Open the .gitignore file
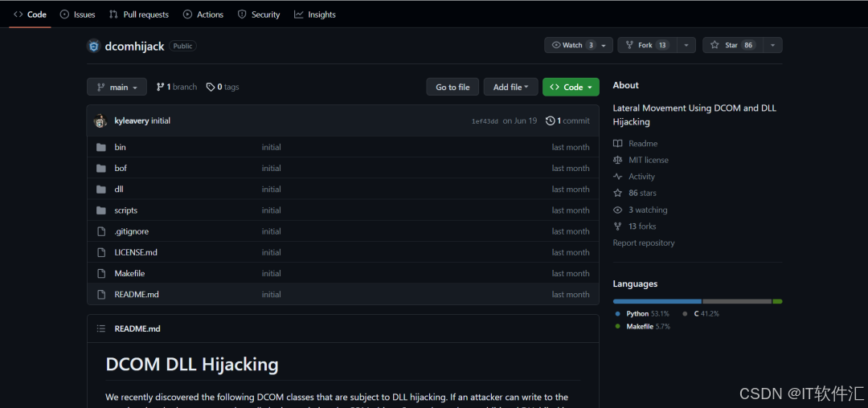The height and width of the screenshot is (408, 868). (131, 231)
